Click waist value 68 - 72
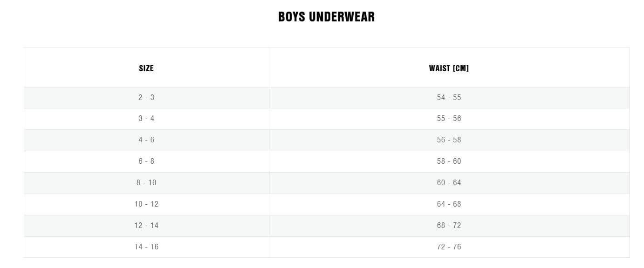Viewport: 644px width, 268px height. pos(449,226)
